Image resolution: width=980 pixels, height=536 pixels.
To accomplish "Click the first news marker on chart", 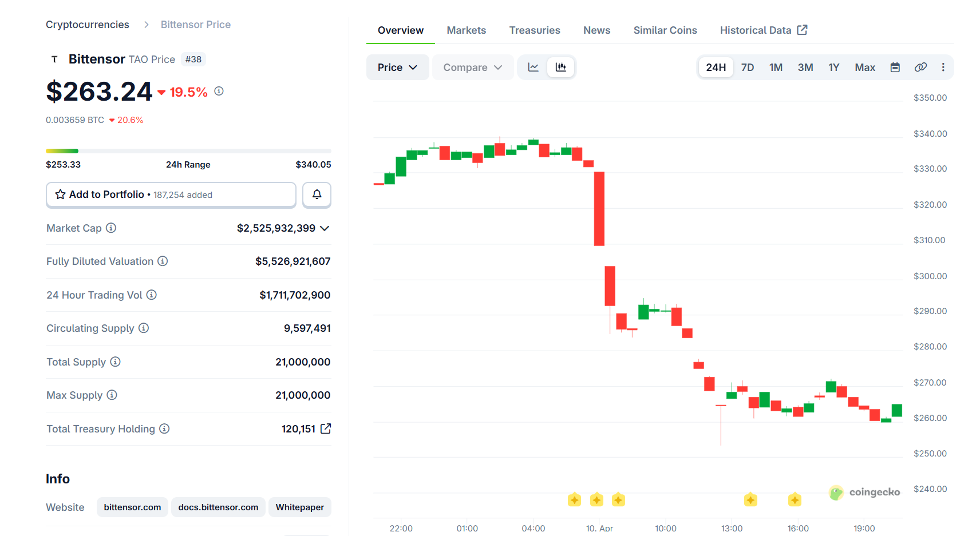I will (x=574, y=500).
